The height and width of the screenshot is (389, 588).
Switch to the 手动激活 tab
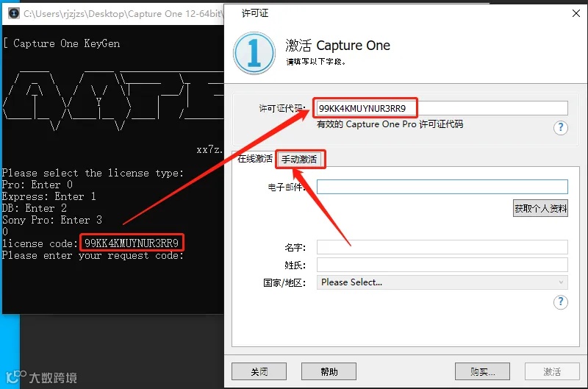click(x=299, y=160)
